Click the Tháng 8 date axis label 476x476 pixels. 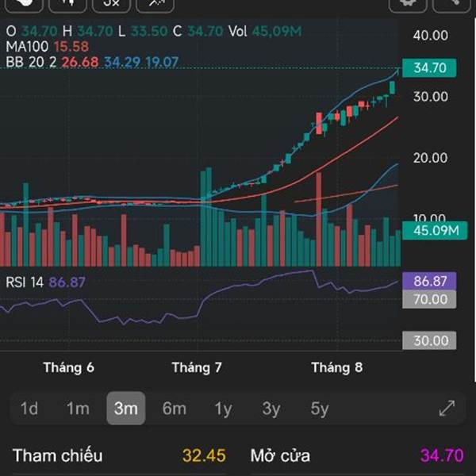click(336, 367)
